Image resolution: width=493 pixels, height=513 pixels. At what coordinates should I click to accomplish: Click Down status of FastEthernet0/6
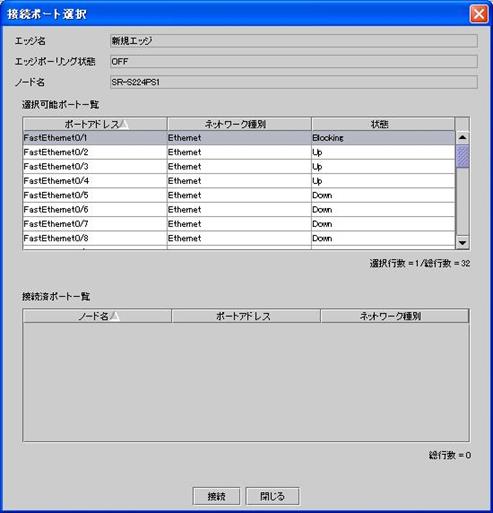click(x=383, y=210)
